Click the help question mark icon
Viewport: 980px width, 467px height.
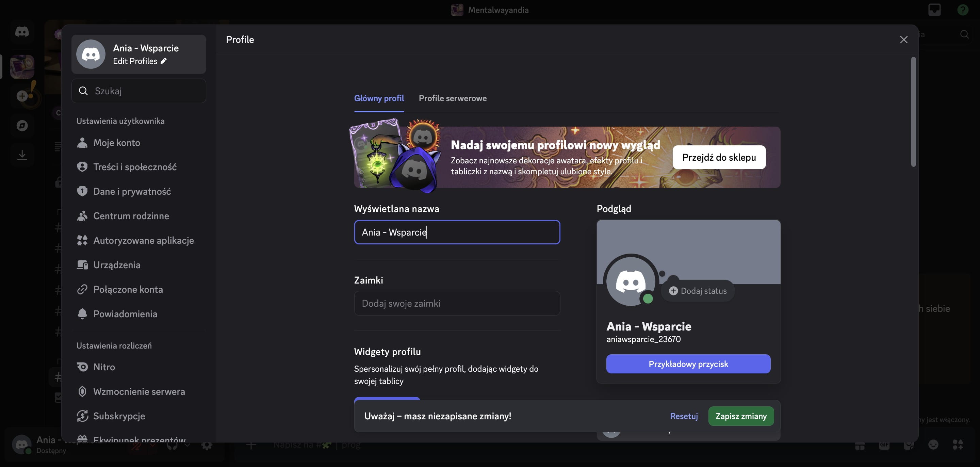click(963, 10)
